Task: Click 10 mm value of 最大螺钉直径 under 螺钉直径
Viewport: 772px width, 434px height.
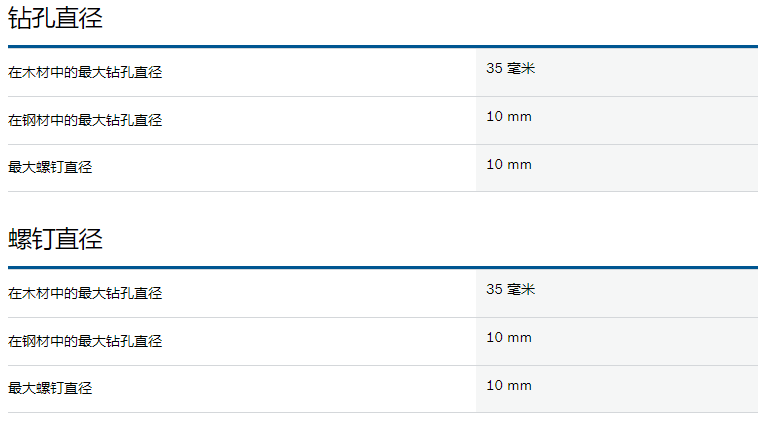Action: tap(509, 386)
